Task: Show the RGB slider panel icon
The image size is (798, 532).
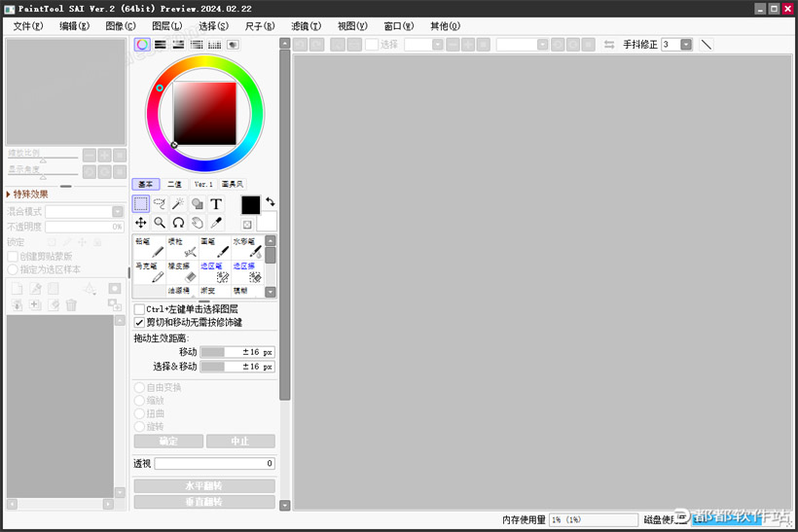Action: point(161,44)
